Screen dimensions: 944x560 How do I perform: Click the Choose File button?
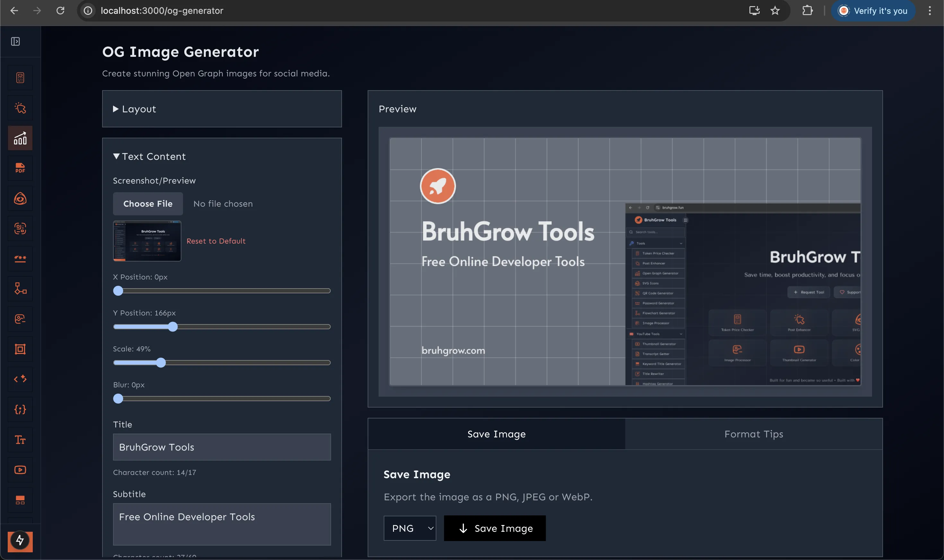pyautogui.click(x=148, y=204)
